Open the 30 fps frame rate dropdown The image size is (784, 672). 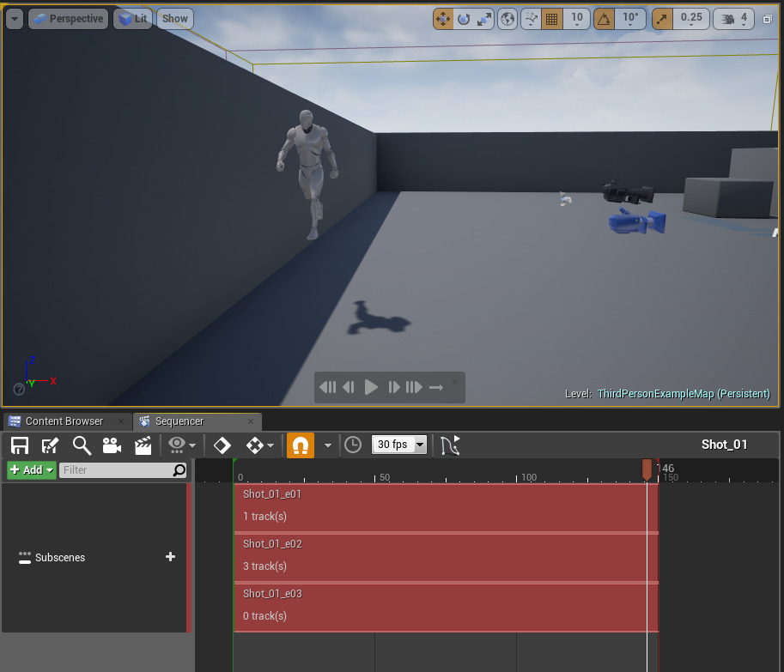coord(399,445)
